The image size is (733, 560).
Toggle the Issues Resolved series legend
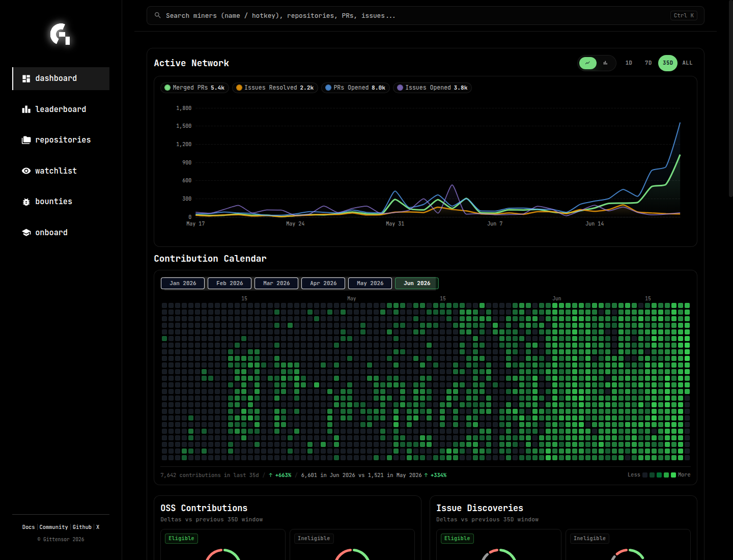click(275, 88)
